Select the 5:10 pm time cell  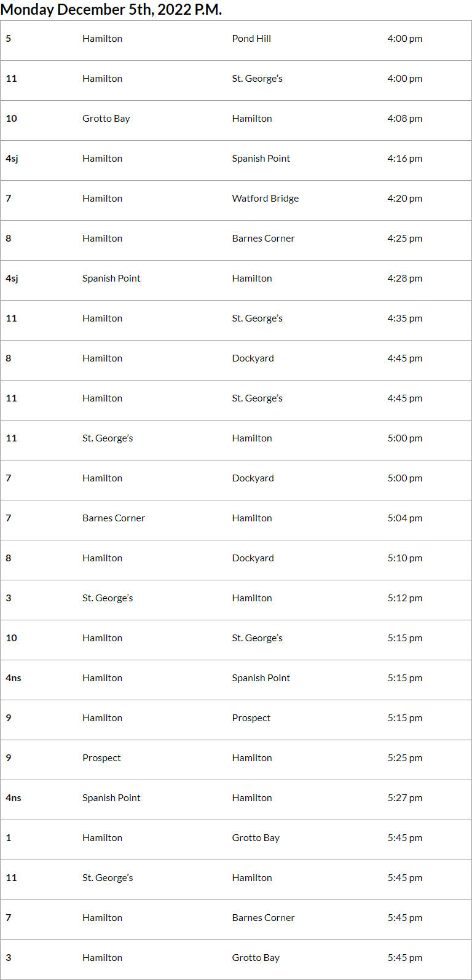click(404, 558)
